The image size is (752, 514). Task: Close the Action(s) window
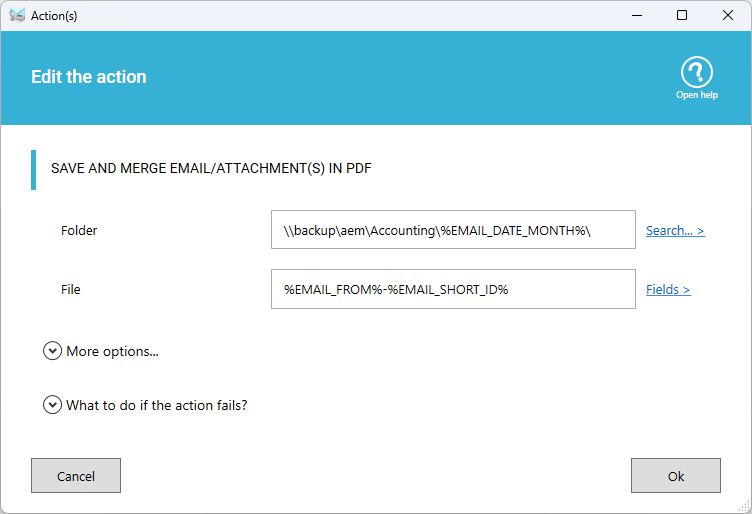point(728,15)
